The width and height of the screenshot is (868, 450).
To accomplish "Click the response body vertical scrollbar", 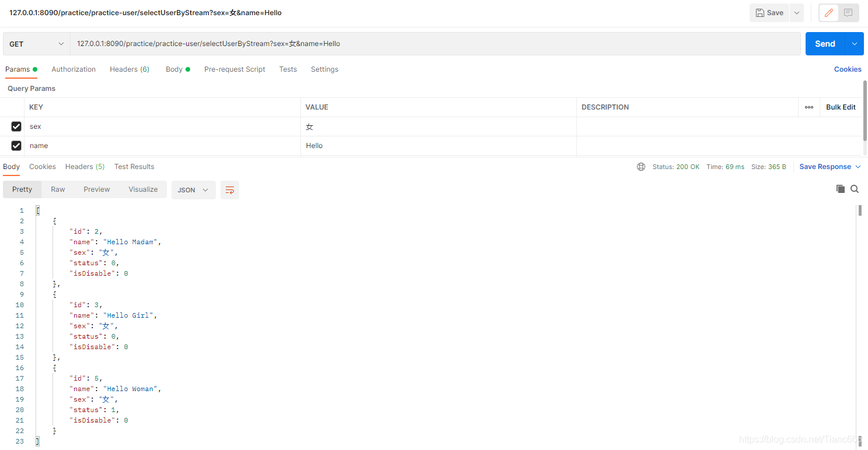I will [860, 210].
